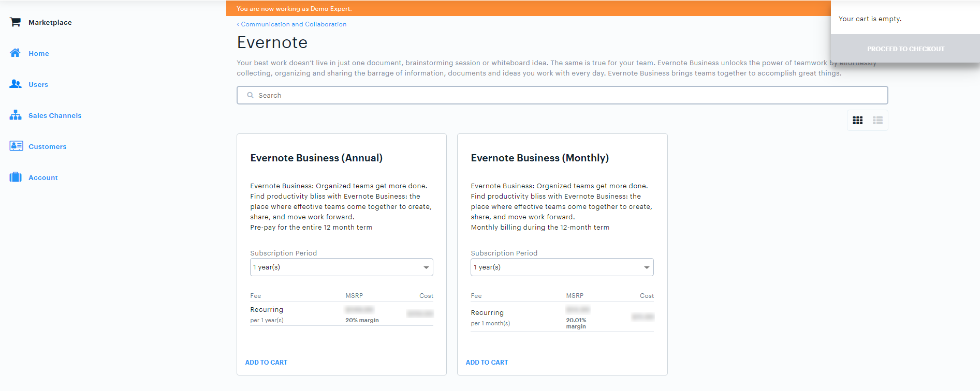Add Evernote Business (Monthly) to cart

(x=487, y=363)
